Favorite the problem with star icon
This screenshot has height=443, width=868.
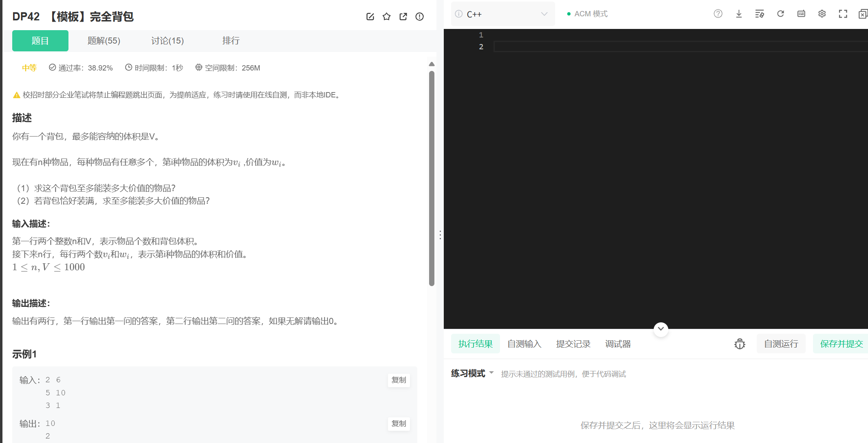coord(387,17)
